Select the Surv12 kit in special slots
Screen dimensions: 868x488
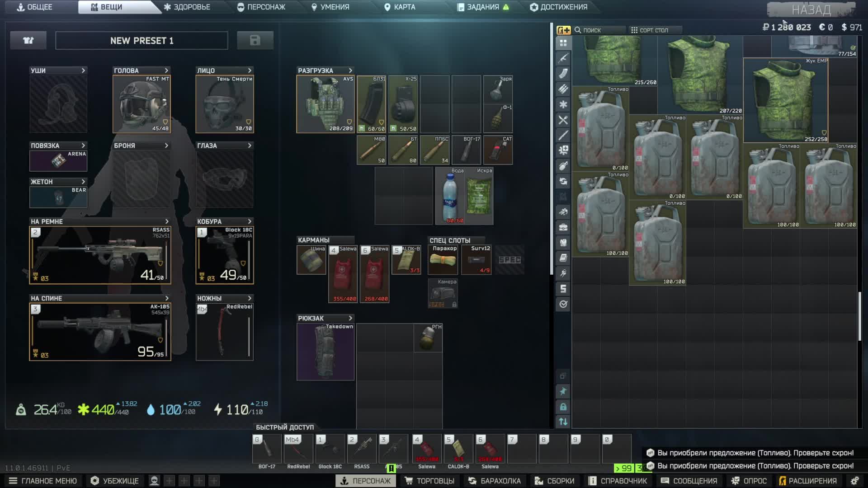(476, 260)
